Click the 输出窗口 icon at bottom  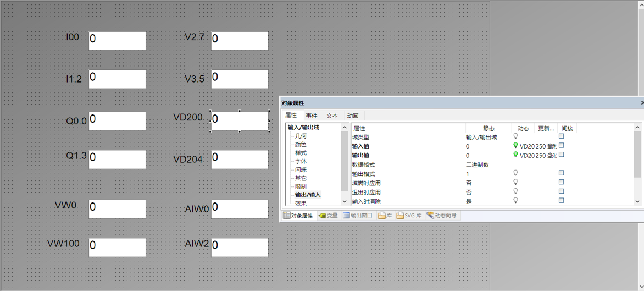click(x=346, y=216)
